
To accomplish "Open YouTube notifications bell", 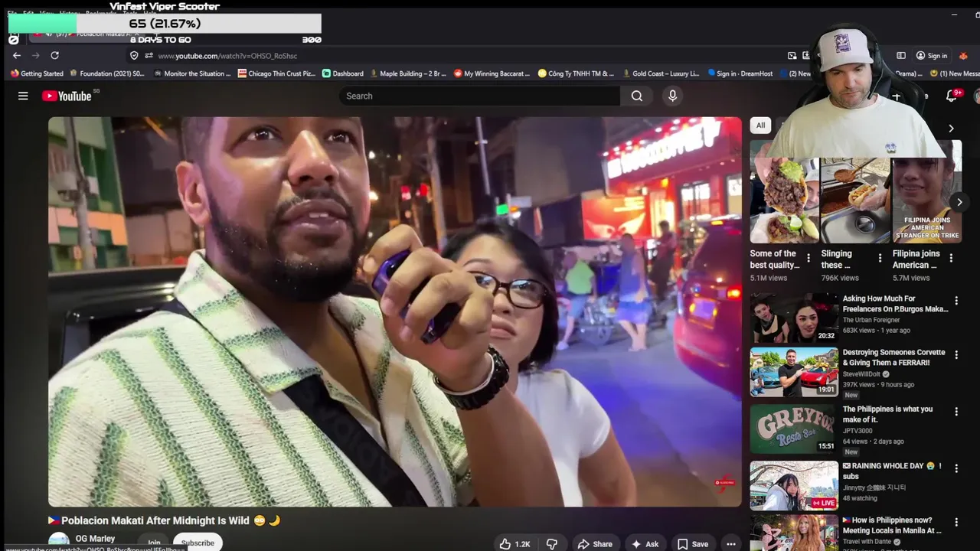I will tap(952, 96).
